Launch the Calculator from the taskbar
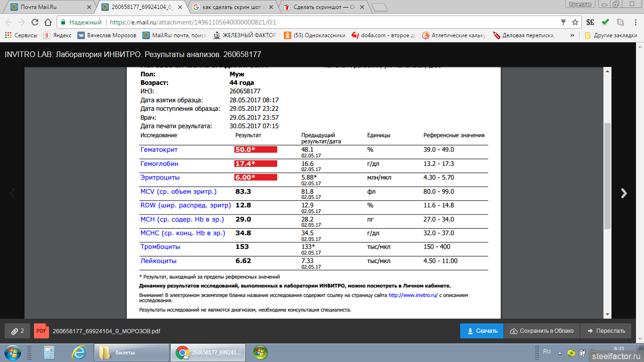The width and height of the screenshot is (644, 362). point(49,352)
